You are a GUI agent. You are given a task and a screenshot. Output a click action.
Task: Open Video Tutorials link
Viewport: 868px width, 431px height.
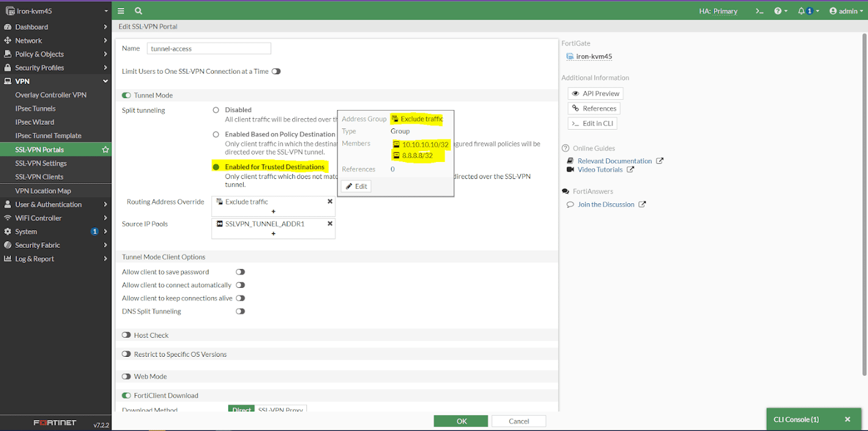tap(600, 170)
